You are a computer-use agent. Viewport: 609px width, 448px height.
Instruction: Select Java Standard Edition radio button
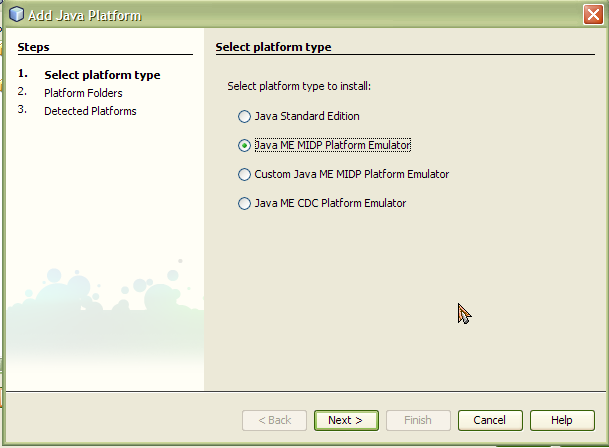coord(244,116)
